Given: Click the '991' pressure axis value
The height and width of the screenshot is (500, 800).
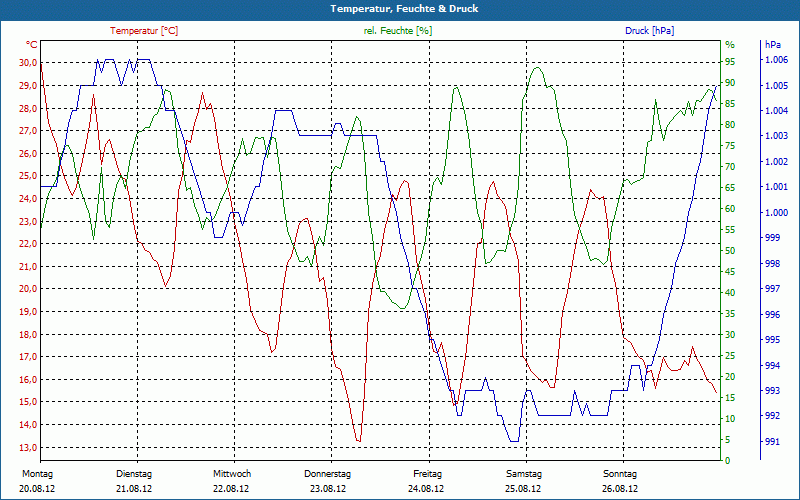Looking at the screenshot, I should point(773,441).
